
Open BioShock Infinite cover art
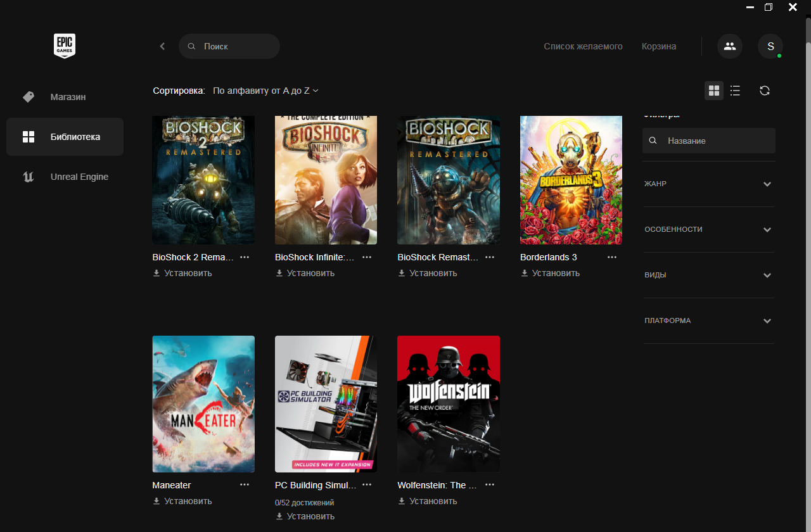[326, 180]
